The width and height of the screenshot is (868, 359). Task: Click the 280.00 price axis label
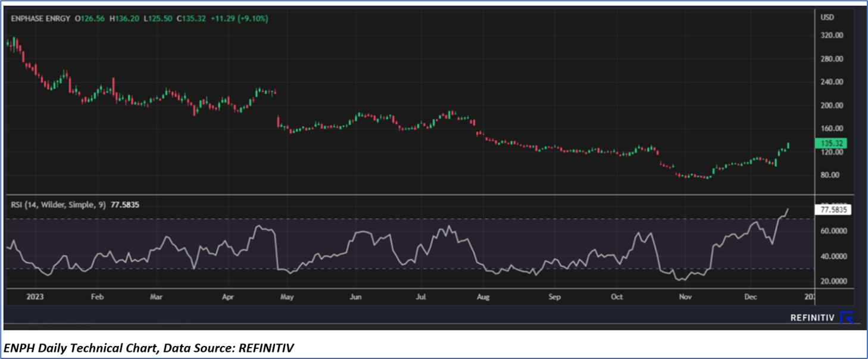[x=831, y=59]
